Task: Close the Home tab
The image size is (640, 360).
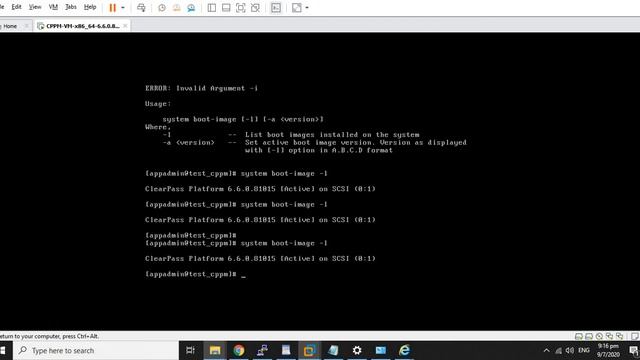Action: tap(27, 26)
